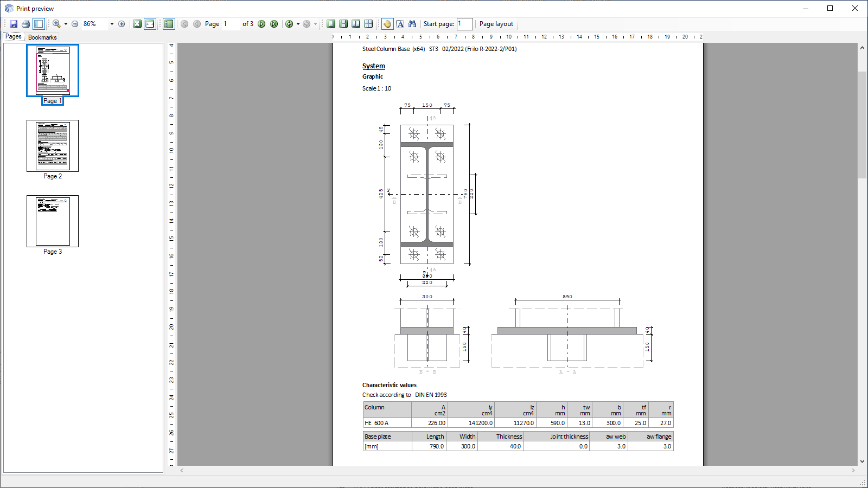Click the Start page input field
This screenshot has height=488, width=868.
click(x=464, y=24)
